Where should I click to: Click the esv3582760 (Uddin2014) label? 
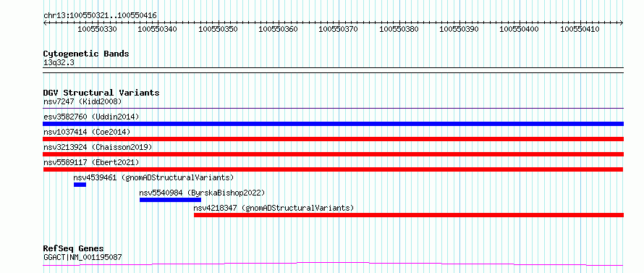tap(91, 117)
